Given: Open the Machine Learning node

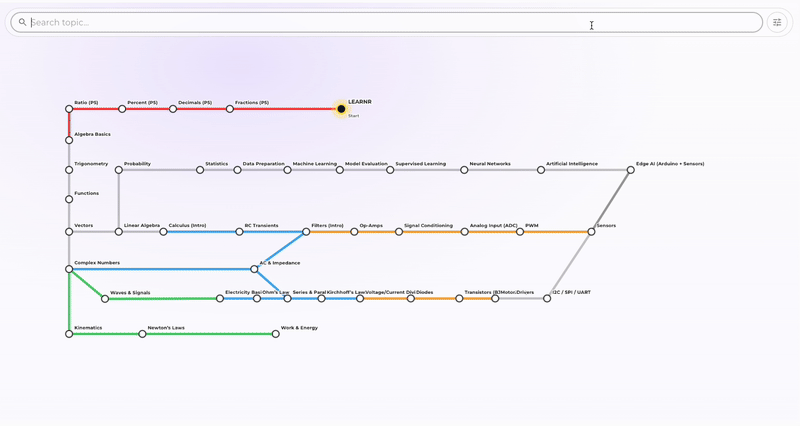Looking at the screenshot, I should point(288,170).
